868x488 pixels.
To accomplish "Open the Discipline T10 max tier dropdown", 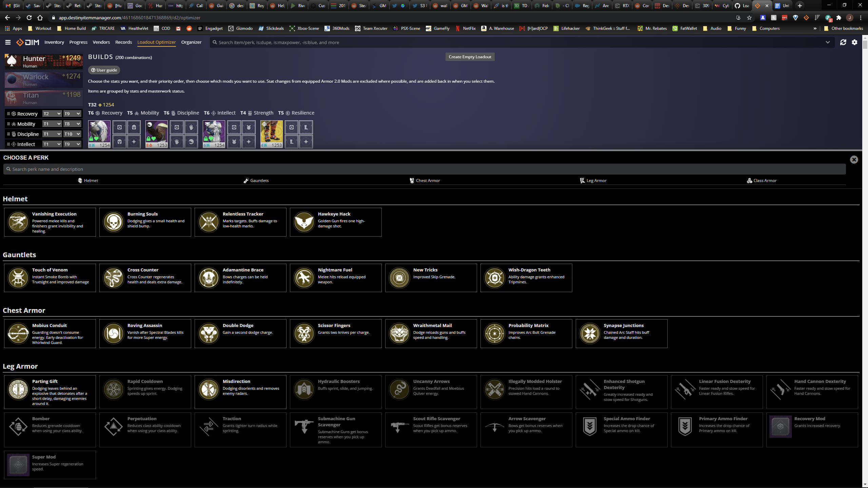I will (72, 134).
